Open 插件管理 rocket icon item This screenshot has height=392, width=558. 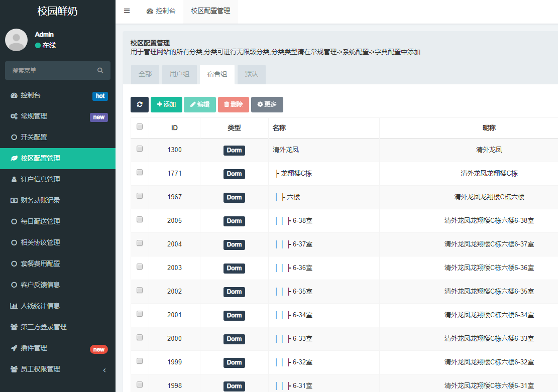click(14, 348)
